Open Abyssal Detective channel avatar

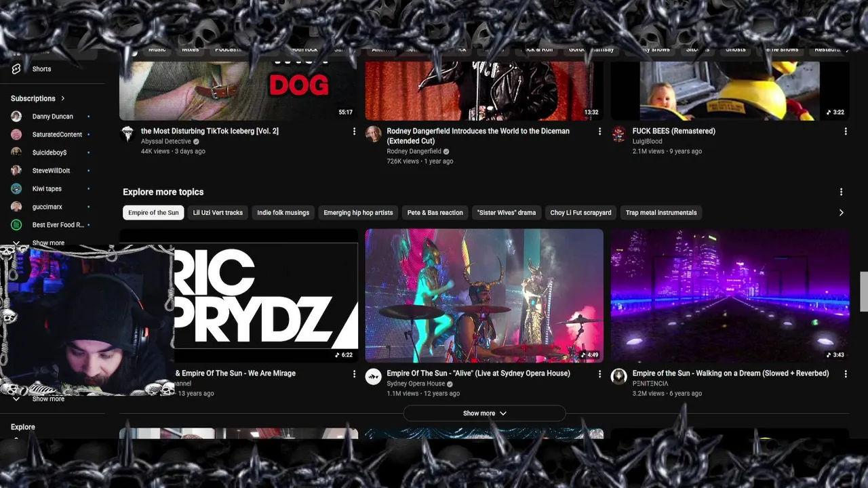point(127,134)
